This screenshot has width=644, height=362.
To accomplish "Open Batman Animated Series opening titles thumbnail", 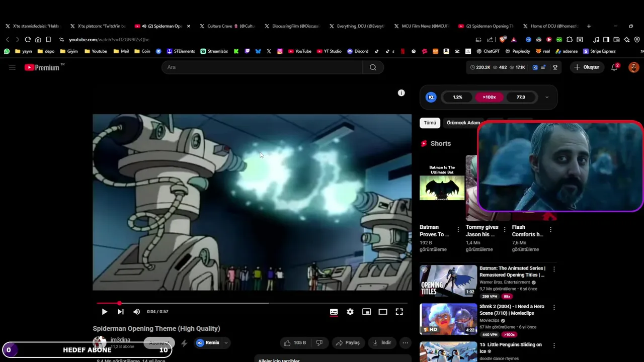I will [x=448, y=281].
